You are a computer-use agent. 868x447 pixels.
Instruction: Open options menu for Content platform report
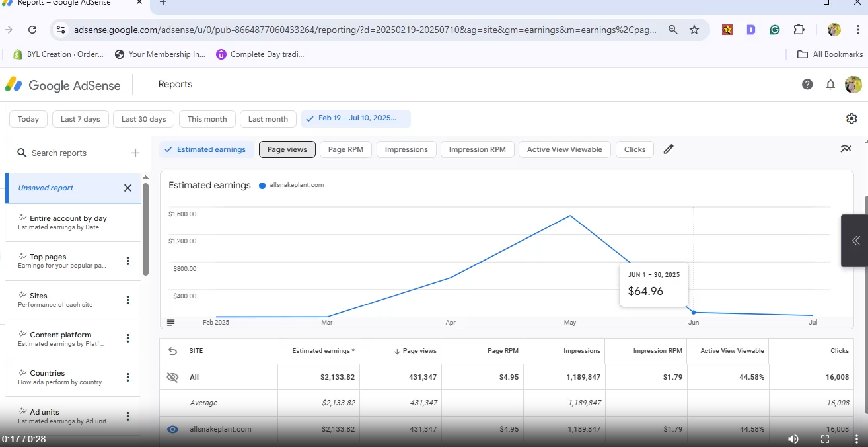click(x=128, y=339)
